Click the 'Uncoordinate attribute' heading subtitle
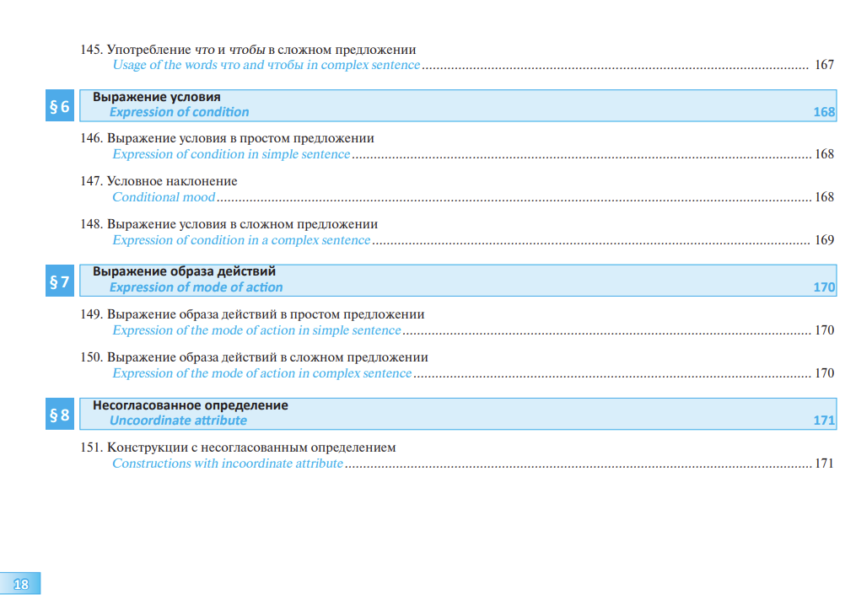The width and height of the screenshot is (856, 616). (x=178, y=420)
